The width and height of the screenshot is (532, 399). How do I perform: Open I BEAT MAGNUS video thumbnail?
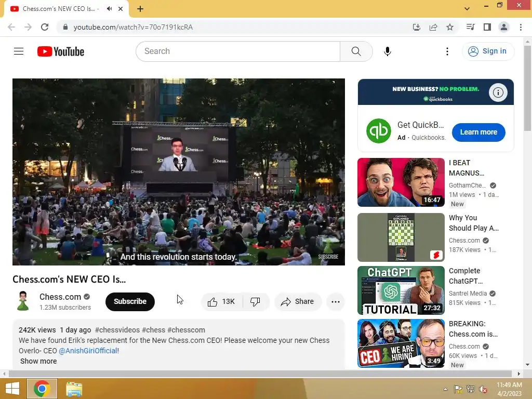401,182
